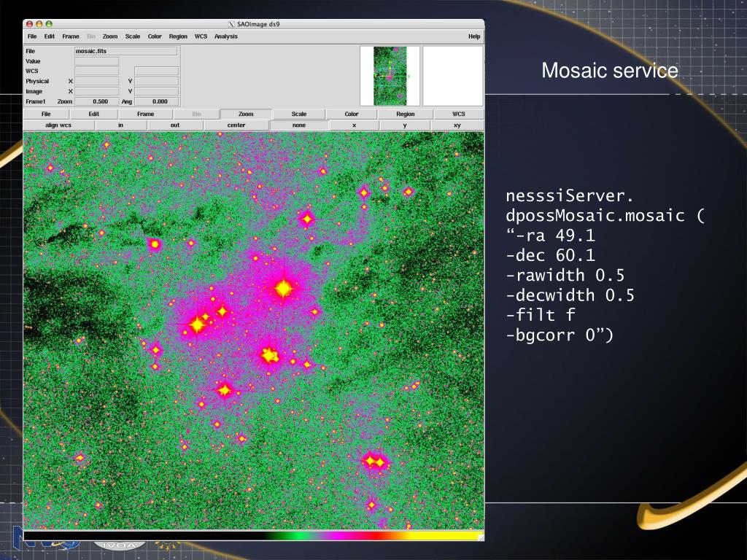The width and height of the screenshot is (747, 560).
Task: Zoom out with the 'out' button
Action: (175, 125)
